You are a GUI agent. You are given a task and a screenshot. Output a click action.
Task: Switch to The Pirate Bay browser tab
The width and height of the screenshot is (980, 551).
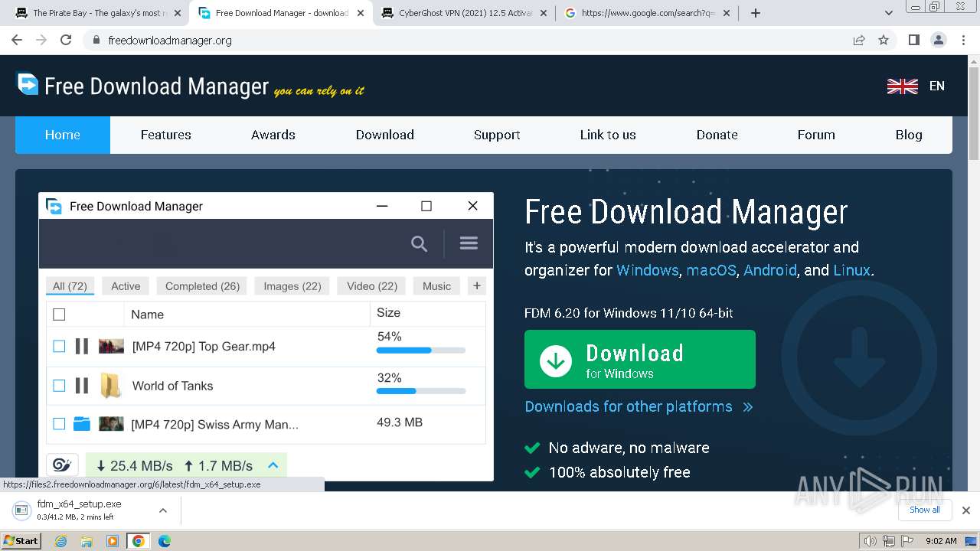(97, 13)
